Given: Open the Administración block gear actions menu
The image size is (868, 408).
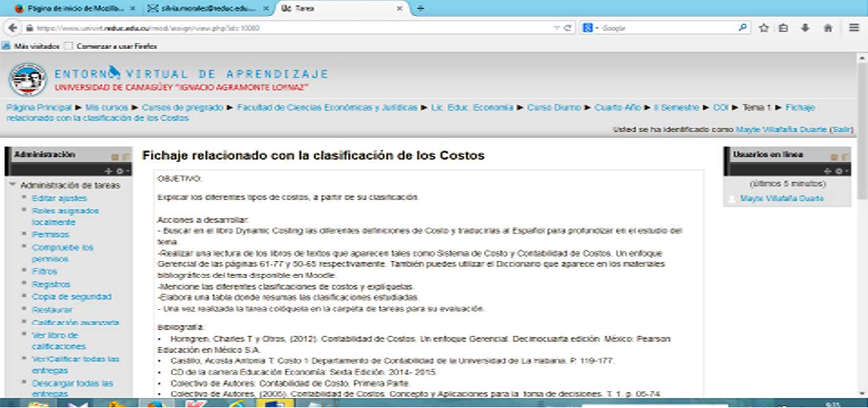Looking at the screenshot, I should [x=119, y=171].
